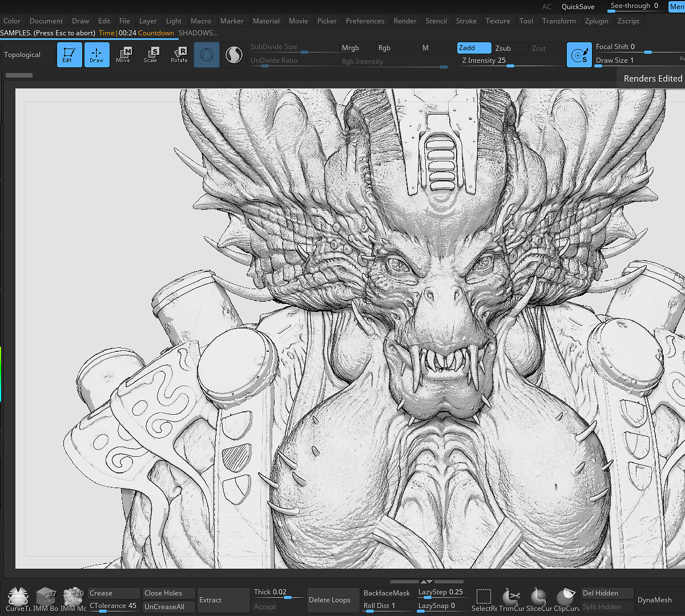The width and height of the screenshot is (685, 616).
Task: Toggle Zsub sculpt mode
Action: (510, 48)
